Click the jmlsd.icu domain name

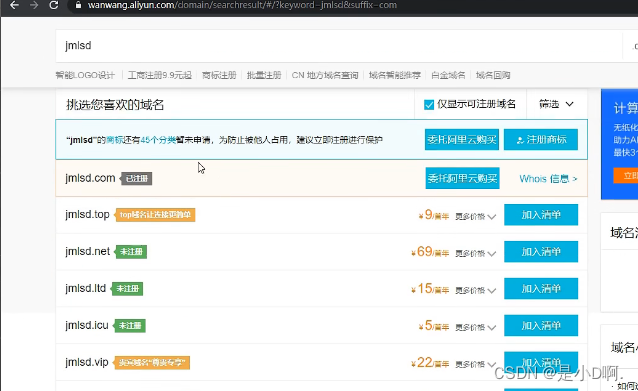[87, 325]
